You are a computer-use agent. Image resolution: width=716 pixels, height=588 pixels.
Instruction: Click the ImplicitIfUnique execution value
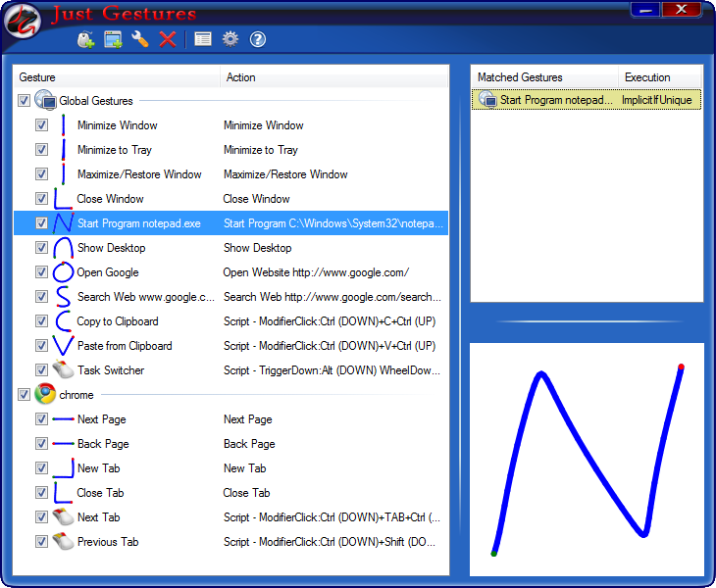(x=656, y=100)
